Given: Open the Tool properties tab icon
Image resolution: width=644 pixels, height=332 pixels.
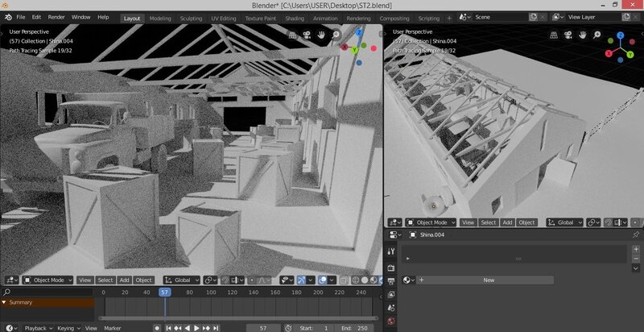Looking at the screenshot, I should [x=391, y=252].
